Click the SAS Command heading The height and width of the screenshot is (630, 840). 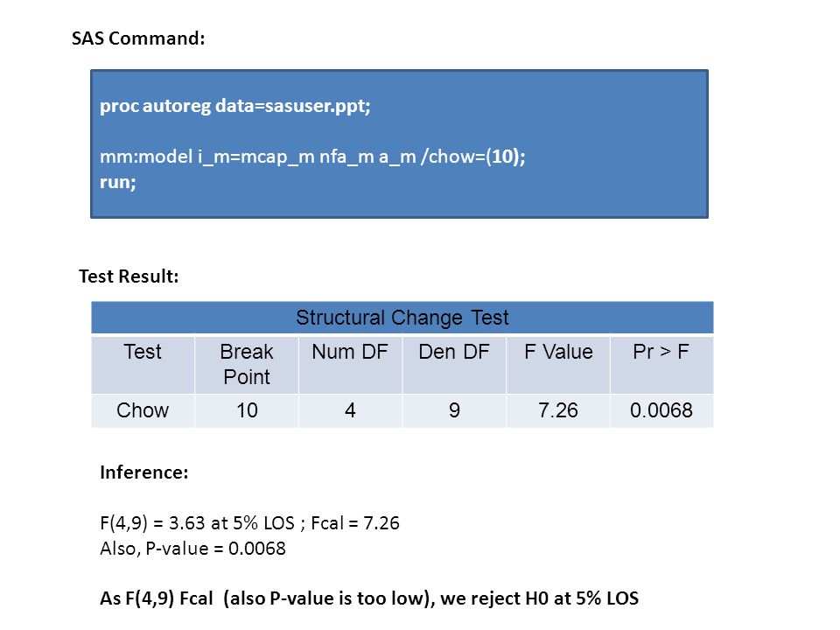138,38
